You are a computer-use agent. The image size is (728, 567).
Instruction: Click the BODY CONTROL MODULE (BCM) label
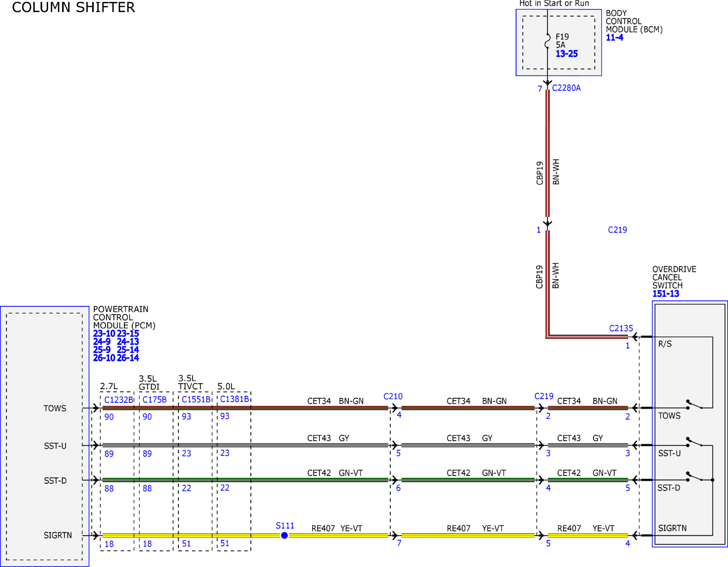pos(634,21)
